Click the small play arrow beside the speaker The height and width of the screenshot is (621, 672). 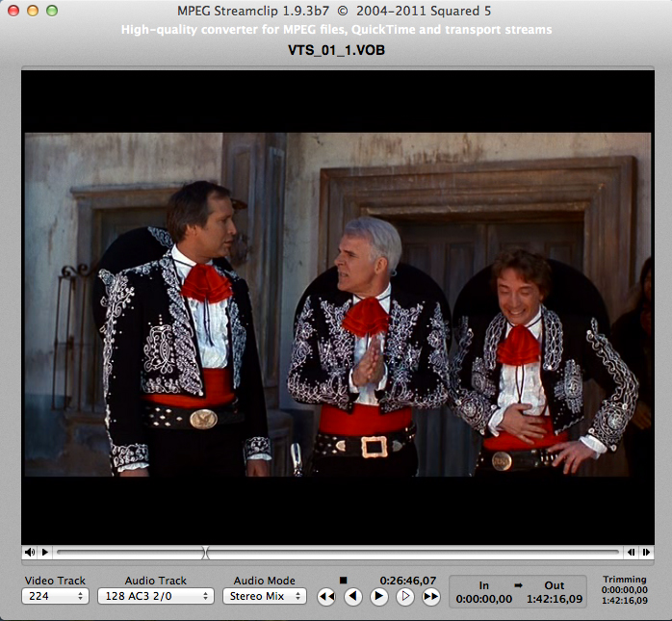[45, 552]
